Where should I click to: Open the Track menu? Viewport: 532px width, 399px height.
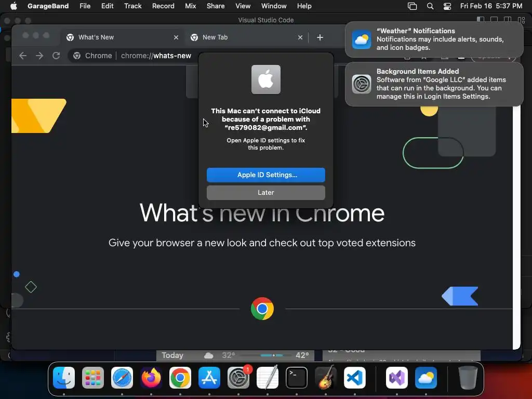132,6
